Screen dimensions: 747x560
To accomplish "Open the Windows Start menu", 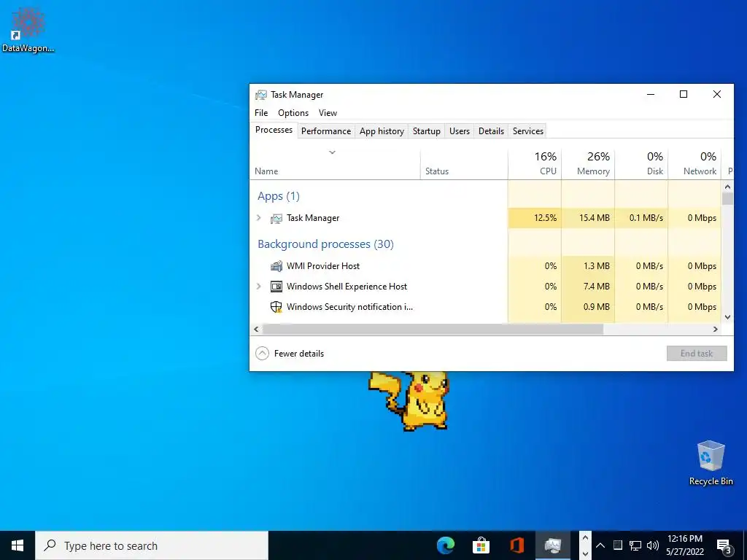I will (x=18, y=545).
